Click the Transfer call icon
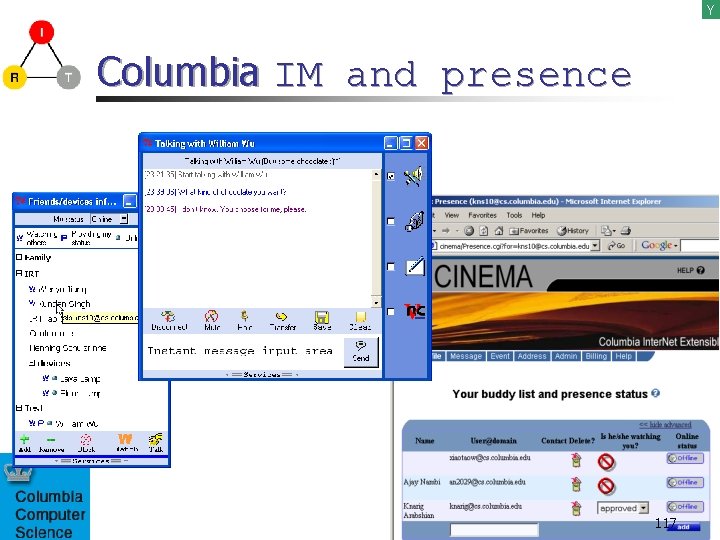720x540 pixels. point(281,316)
